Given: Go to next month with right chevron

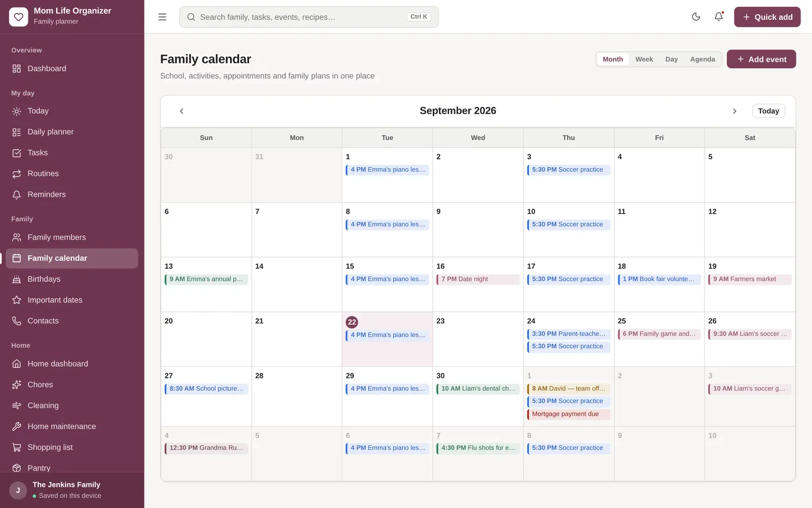Looking at the screenshot, I should click(734, 111).
